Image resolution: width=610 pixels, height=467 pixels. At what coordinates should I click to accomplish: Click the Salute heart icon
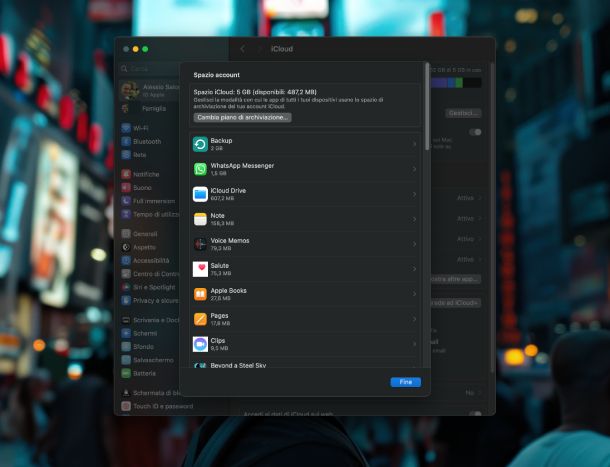click(x=200, y=269)
